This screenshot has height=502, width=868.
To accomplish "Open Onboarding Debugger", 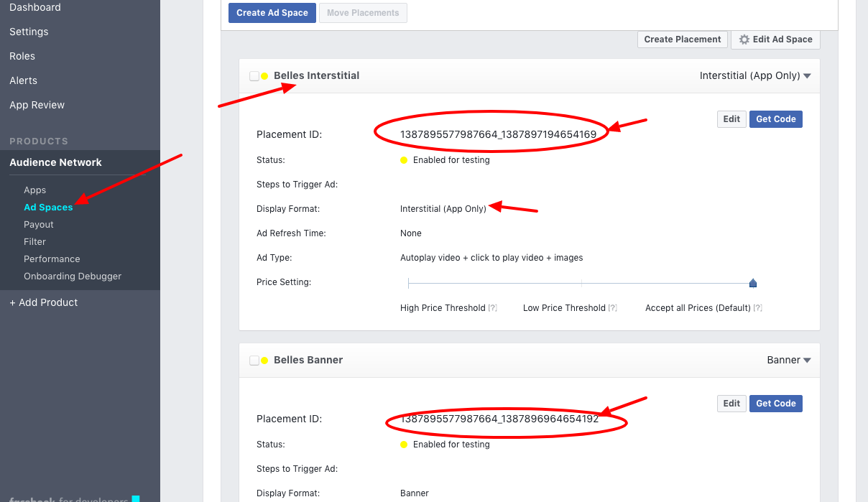I will click(x=73, y=276).
